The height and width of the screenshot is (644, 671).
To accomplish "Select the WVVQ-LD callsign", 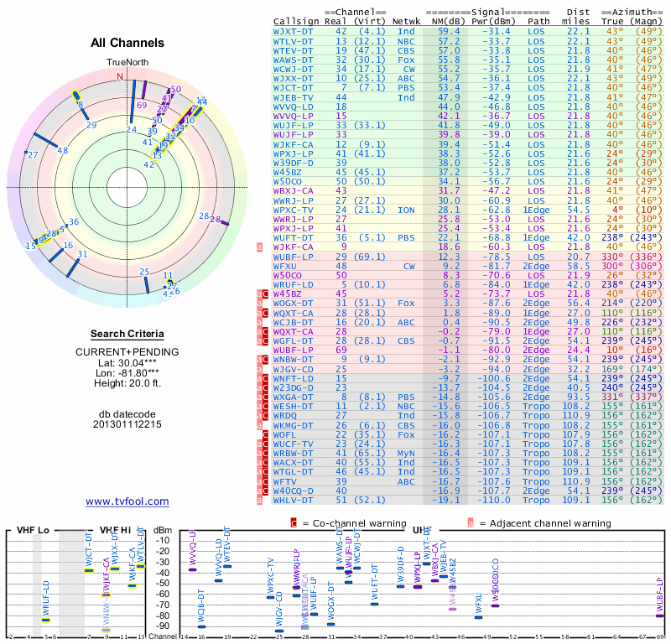I will click(293, 107).
